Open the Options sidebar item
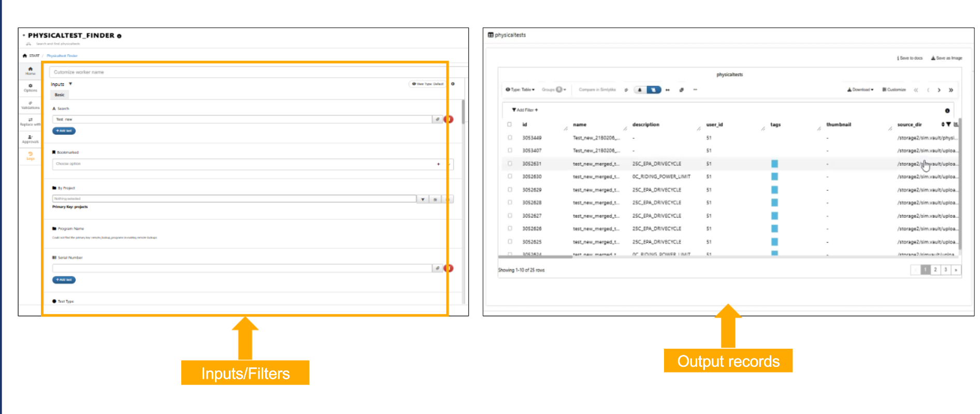The height and width of the screenshot is (414, 980). point(30,88)
